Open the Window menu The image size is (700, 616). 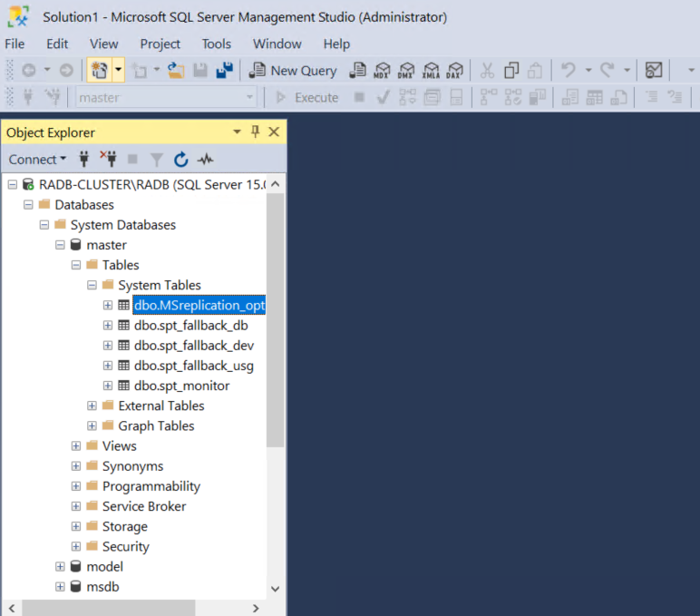point(277,44)
